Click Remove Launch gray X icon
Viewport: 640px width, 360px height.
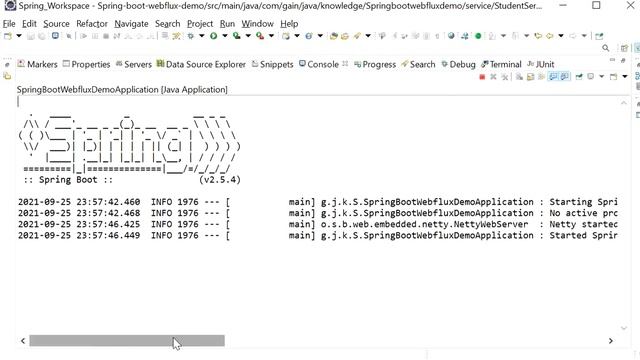coord(493,77)
